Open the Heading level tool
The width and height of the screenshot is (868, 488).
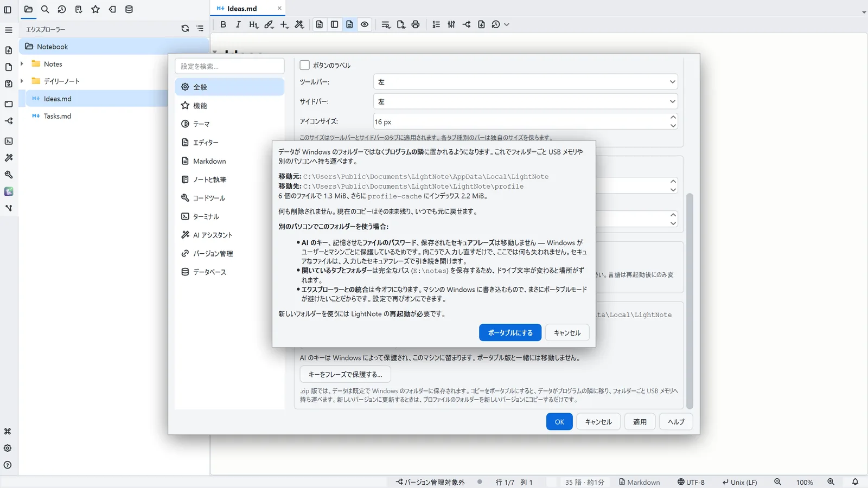pyautogui.click(x=253, y=24)
